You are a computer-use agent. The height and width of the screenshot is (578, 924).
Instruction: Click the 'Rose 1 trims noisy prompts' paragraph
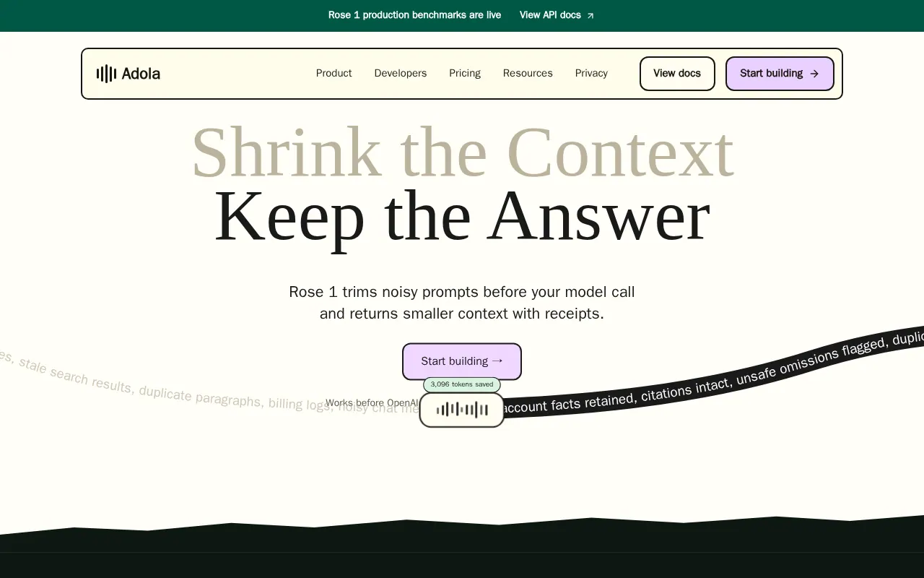tap(462, 303)
